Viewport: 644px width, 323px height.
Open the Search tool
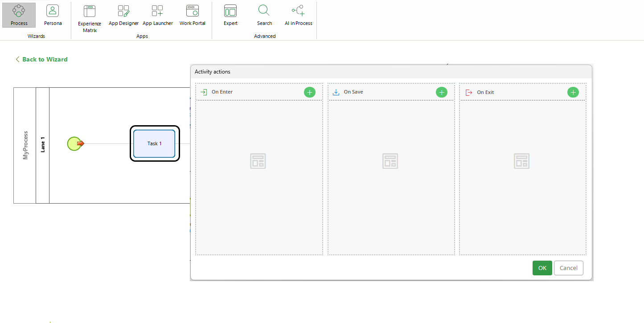pos(264,16)
